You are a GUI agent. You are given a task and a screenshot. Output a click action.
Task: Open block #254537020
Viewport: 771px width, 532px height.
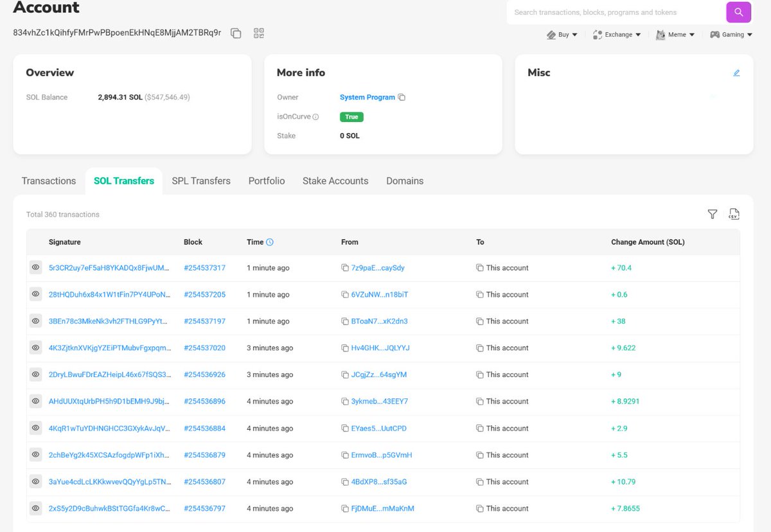click(204, 348)
